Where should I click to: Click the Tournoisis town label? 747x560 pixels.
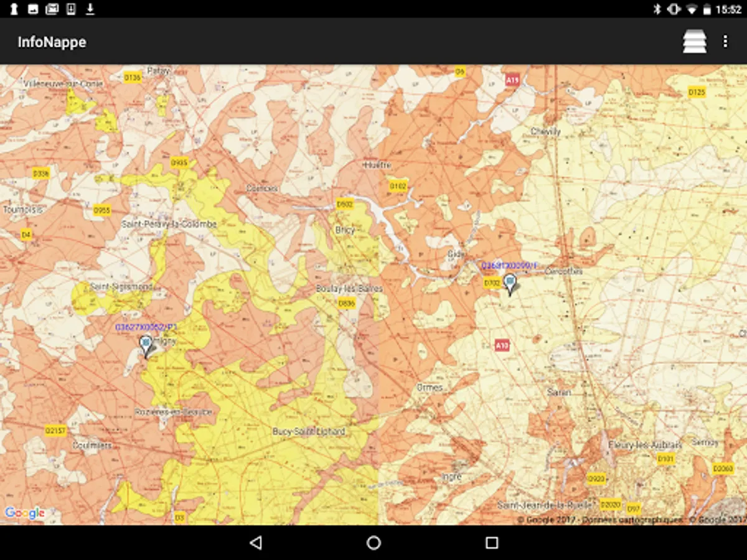[23, 210]
